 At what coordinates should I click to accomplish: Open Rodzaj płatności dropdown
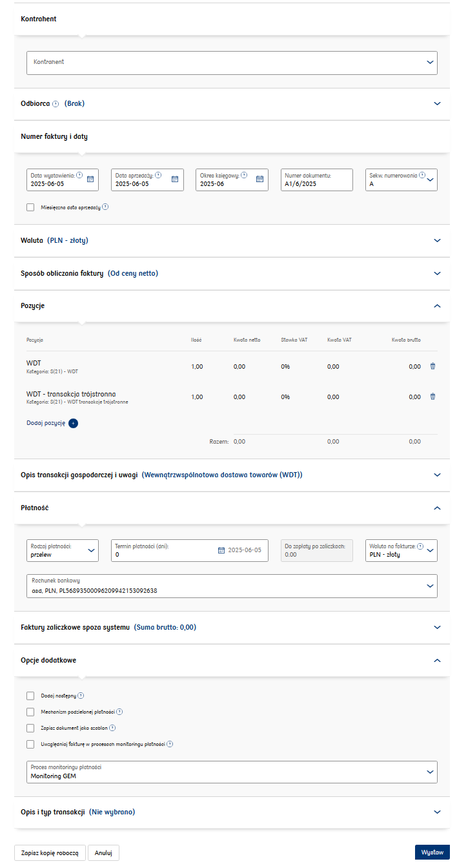[63, 550]
